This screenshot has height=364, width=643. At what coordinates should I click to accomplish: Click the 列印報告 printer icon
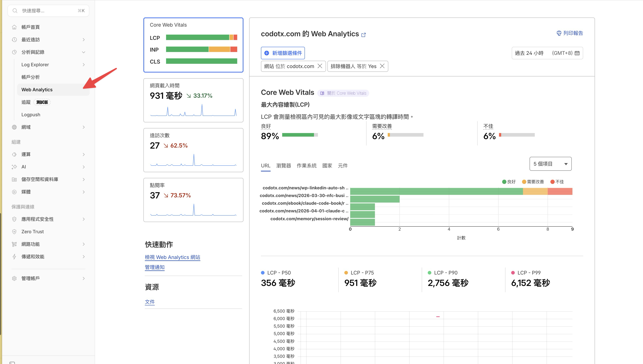coord(559,33)
